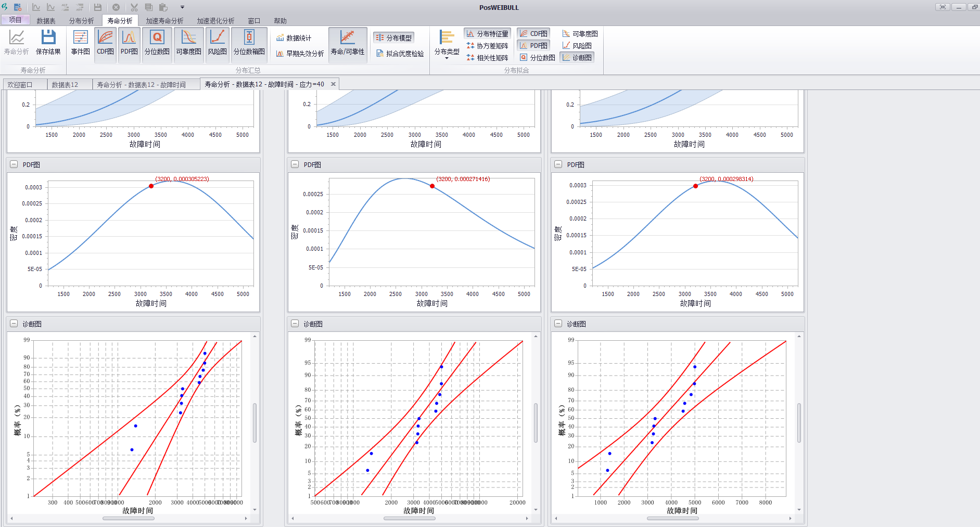Collapse the left 诊断图 panel
This screenshot has height=527, width=980.
click(14, 324)
